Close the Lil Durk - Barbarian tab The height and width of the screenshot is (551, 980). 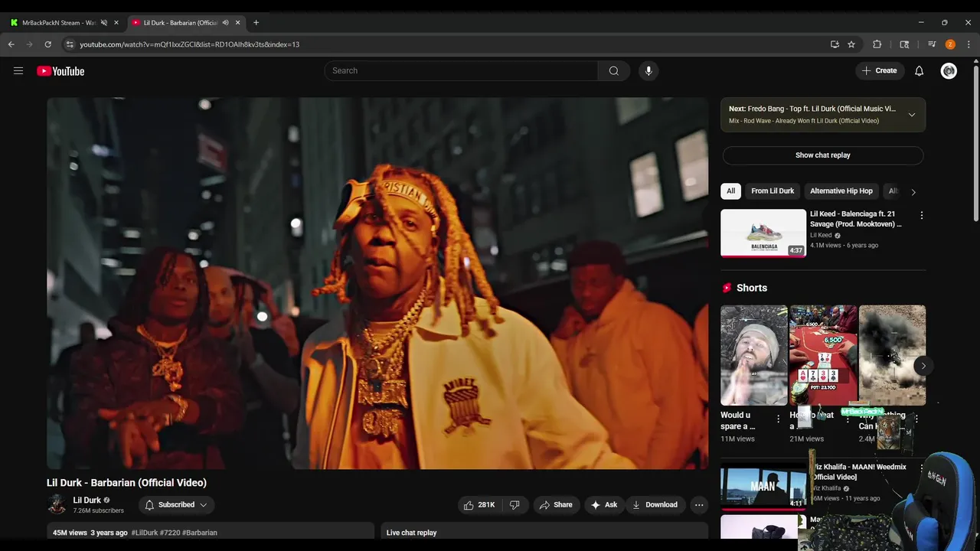point(238,22)
